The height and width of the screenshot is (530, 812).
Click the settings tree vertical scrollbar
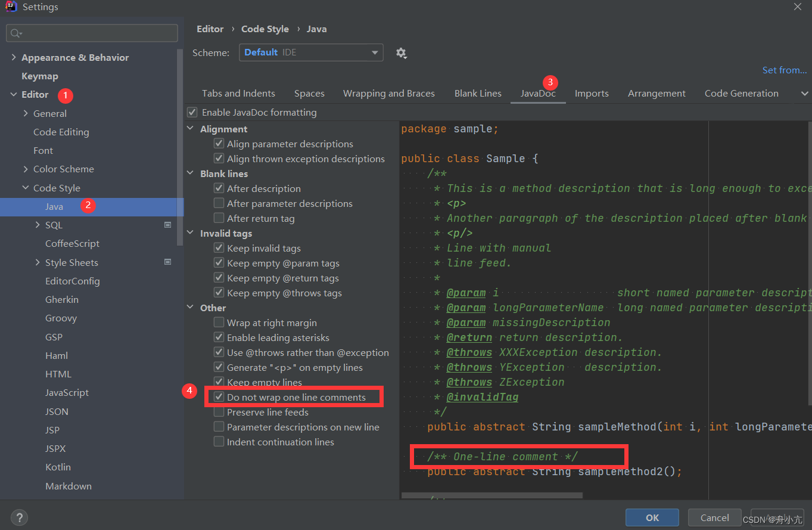[181, 147]
